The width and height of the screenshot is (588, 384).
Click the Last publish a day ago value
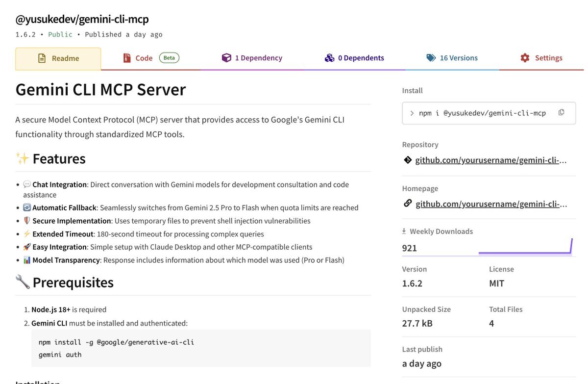point(422,363)
